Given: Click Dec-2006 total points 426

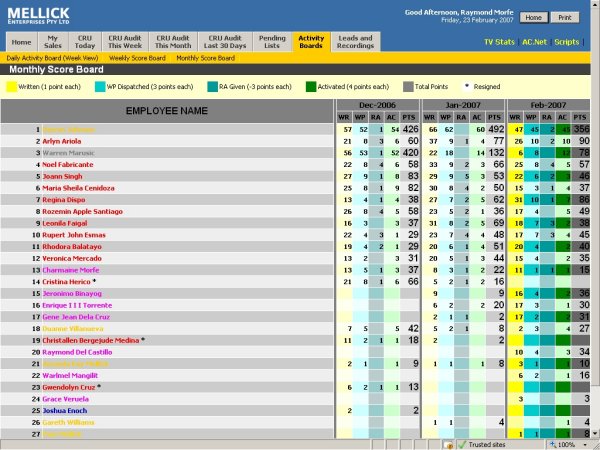Looking at the screenshot, I should pos(411,129).
